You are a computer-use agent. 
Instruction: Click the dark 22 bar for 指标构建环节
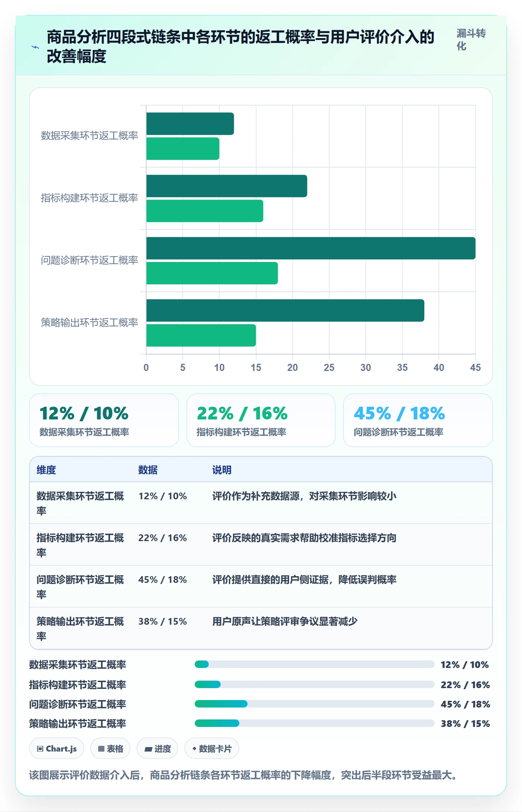pyautogui.click(x=227, y=186)
